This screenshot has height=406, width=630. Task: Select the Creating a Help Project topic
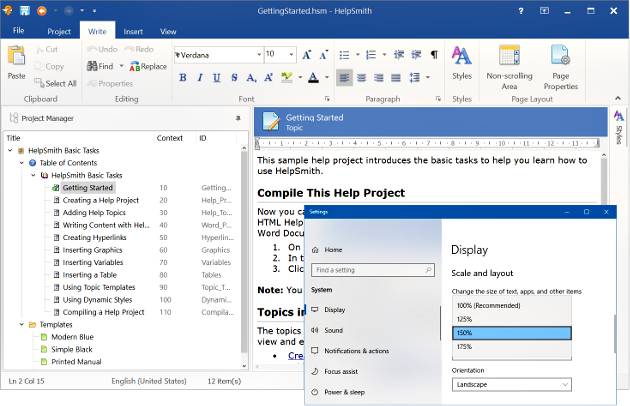click(x=100, y=200)
